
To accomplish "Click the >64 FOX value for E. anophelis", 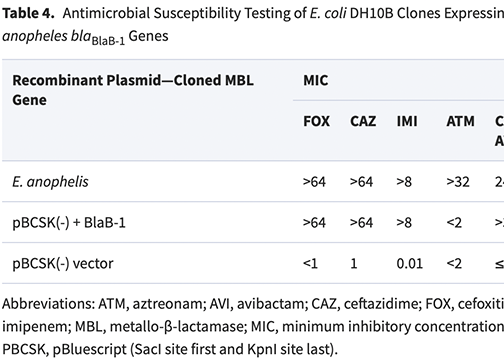I will pos(314,182).
